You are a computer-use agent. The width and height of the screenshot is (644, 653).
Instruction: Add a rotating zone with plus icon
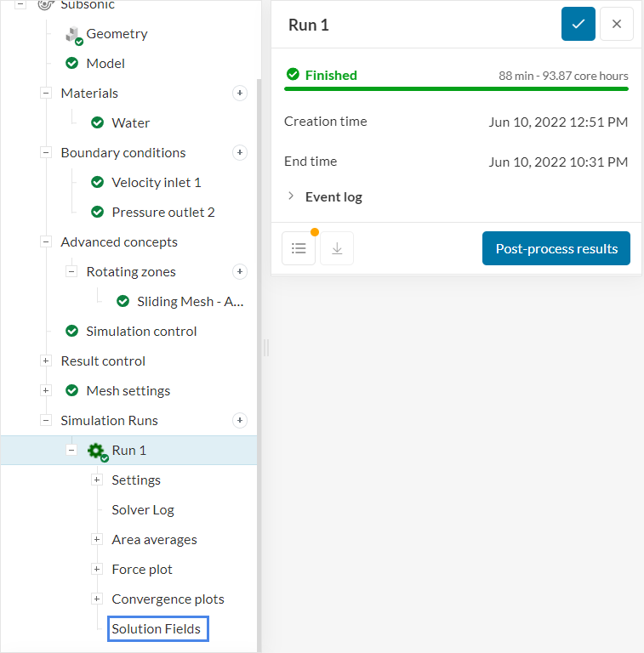(240, 271)
